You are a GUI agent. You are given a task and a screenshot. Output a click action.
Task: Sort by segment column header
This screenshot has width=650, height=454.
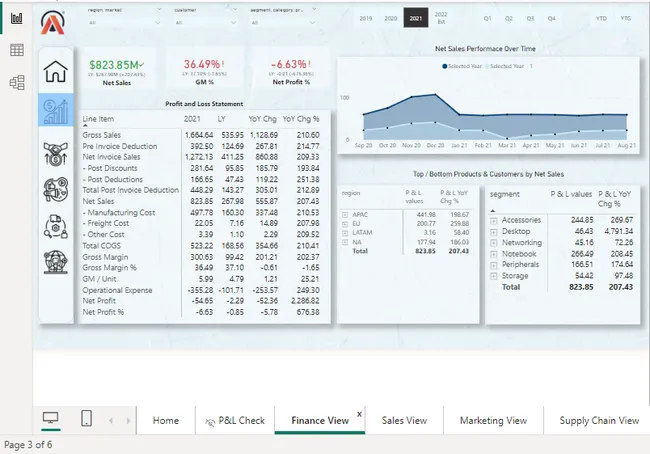pyautogui.click(x=504, y=194)
